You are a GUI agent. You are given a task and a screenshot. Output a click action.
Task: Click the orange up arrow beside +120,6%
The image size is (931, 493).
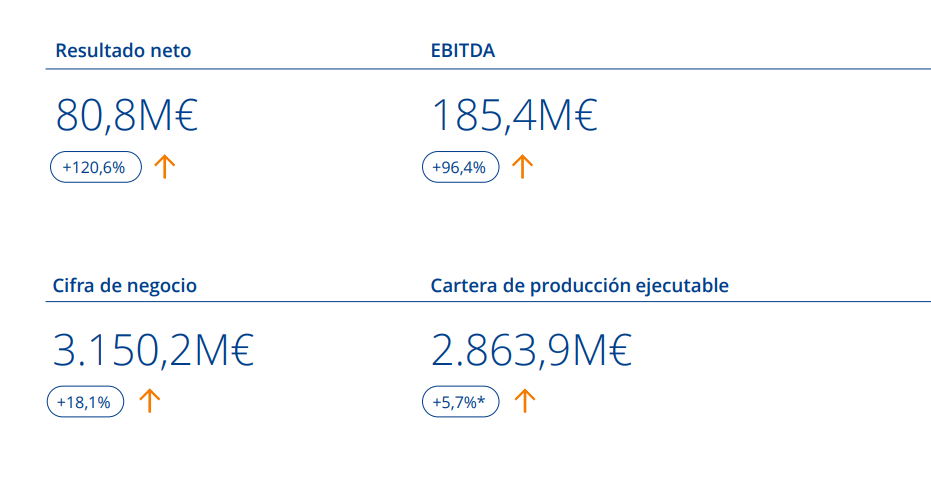pos(165,167)
